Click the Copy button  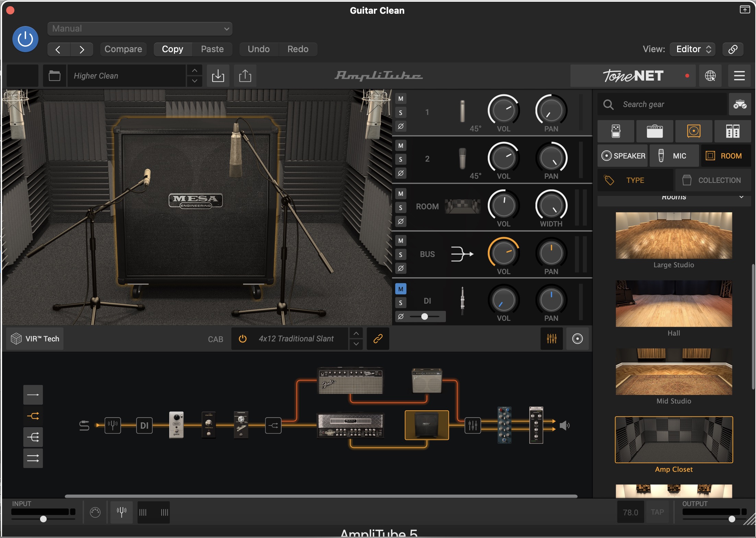tap(173, 49)
